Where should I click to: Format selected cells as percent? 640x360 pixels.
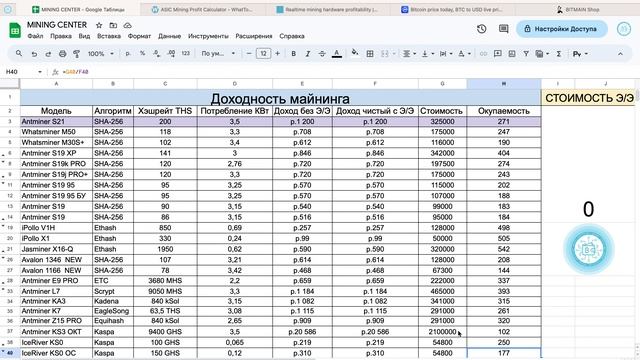click(x=142, y=53)
